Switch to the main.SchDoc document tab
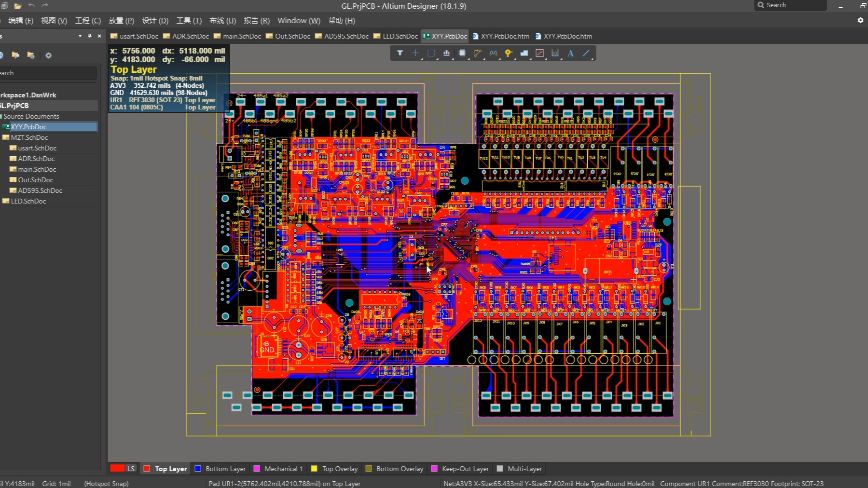Screen dimensions: 868x488 click(x=237, y=36)
